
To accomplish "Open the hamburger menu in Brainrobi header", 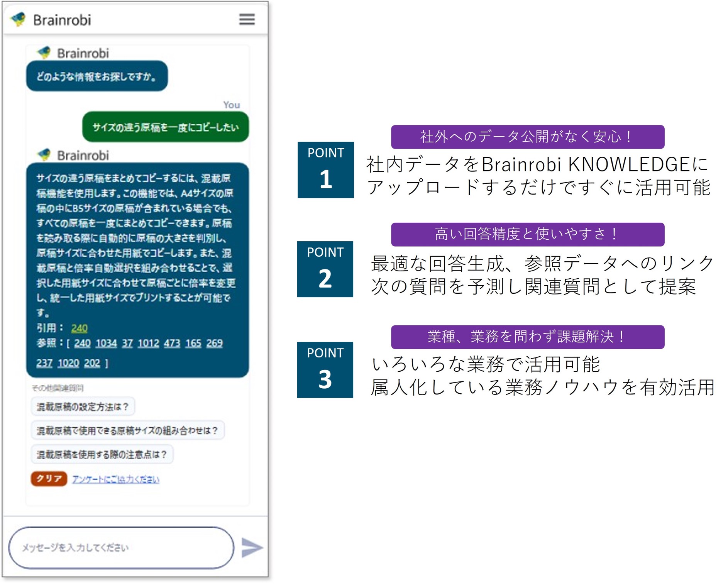I will tap(247, 19).
